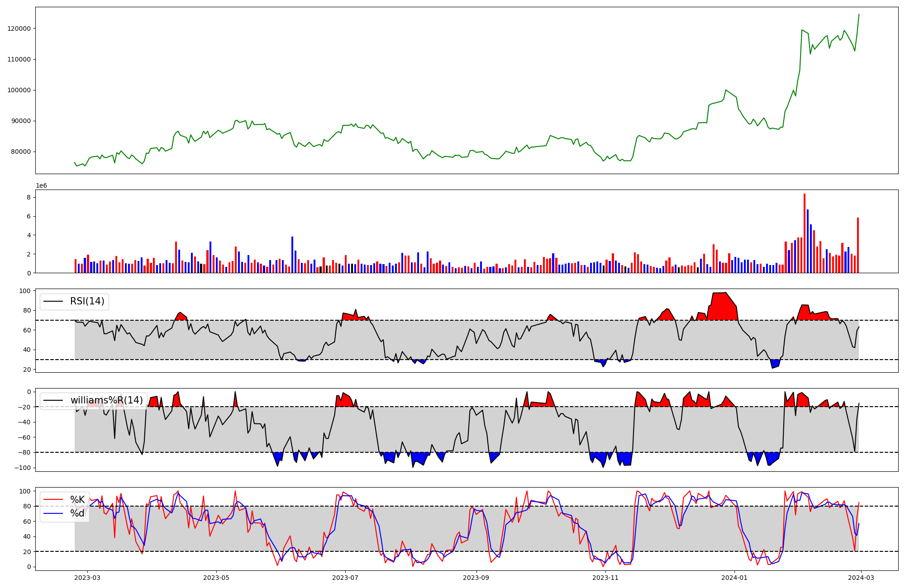Click the williams%R(14) legend label
The width and height of the screenshot is (905, 588).
pyautogui.click(x=106, y=400)
